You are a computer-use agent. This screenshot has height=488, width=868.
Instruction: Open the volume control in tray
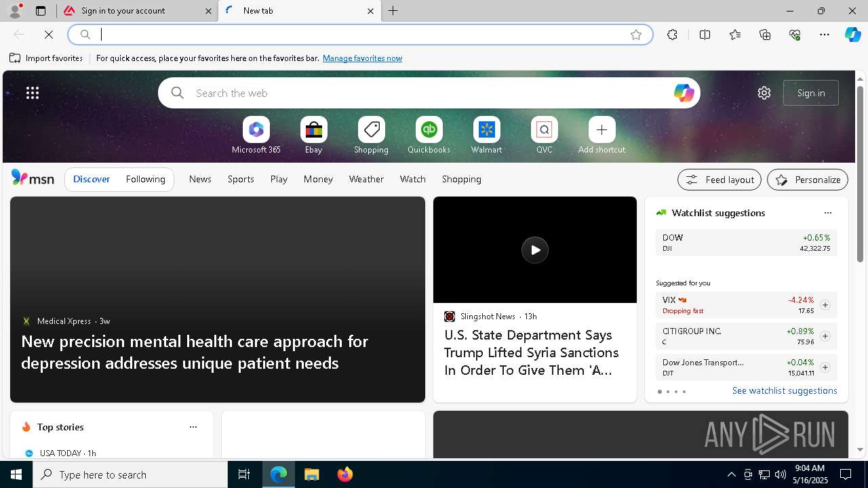(780, 474)
